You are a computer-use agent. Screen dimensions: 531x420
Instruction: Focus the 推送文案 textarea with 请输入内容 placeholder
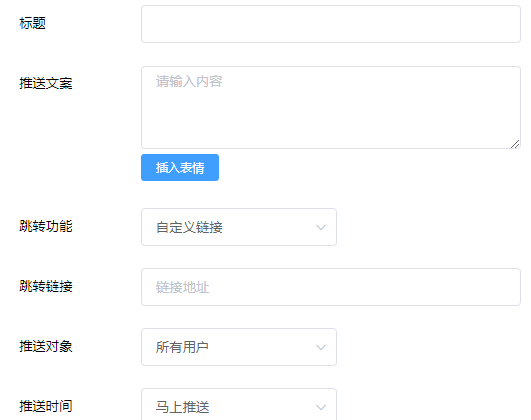pos(331,107)
